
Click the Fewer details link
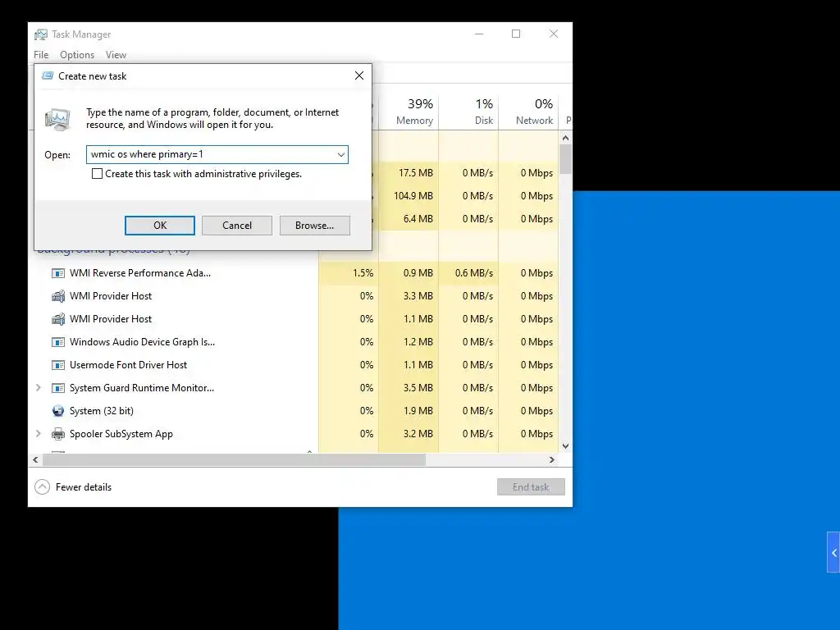84,487
